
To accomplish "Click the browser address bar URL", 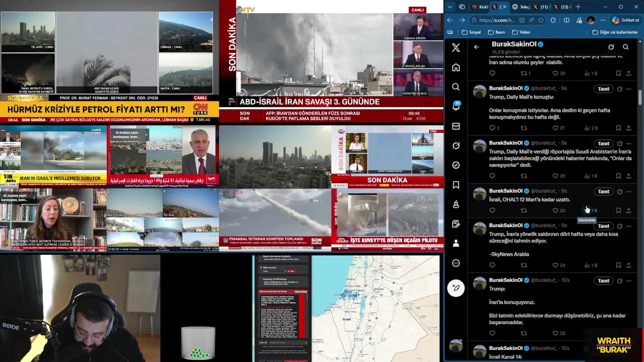I will click(497, 20).
